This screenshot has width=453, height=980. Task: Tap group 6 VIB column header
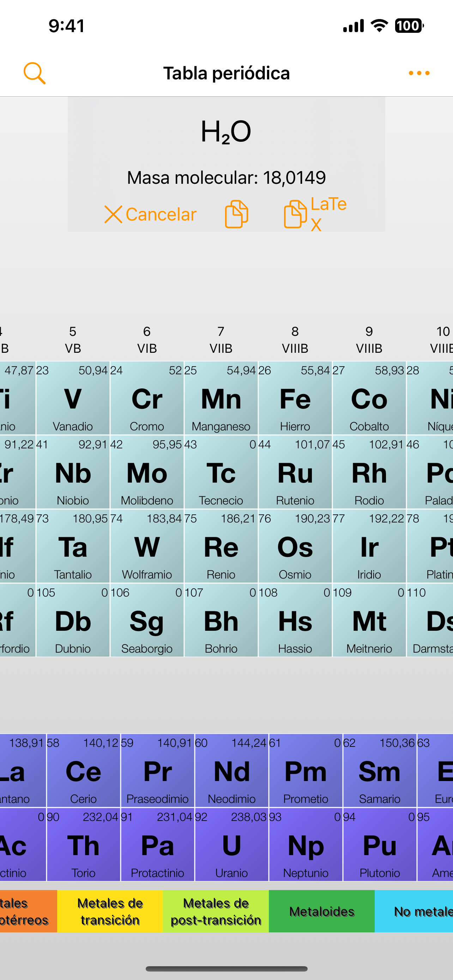[x=147, y=340]
